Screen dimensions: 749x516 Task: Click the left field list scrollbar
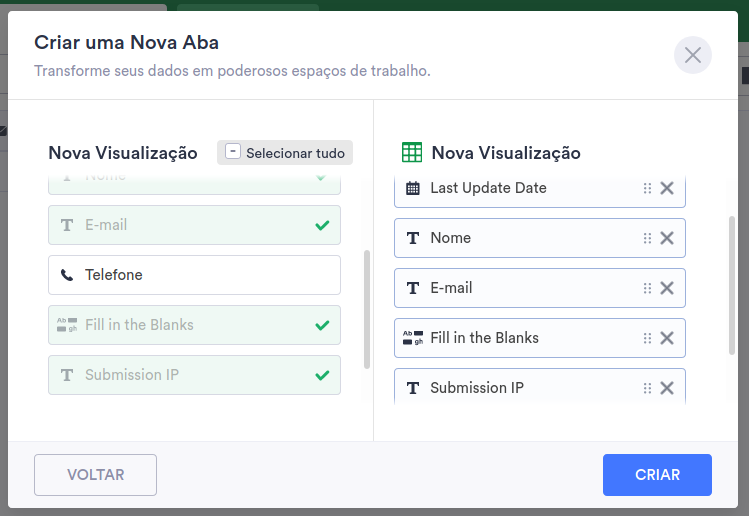(366, 310)
